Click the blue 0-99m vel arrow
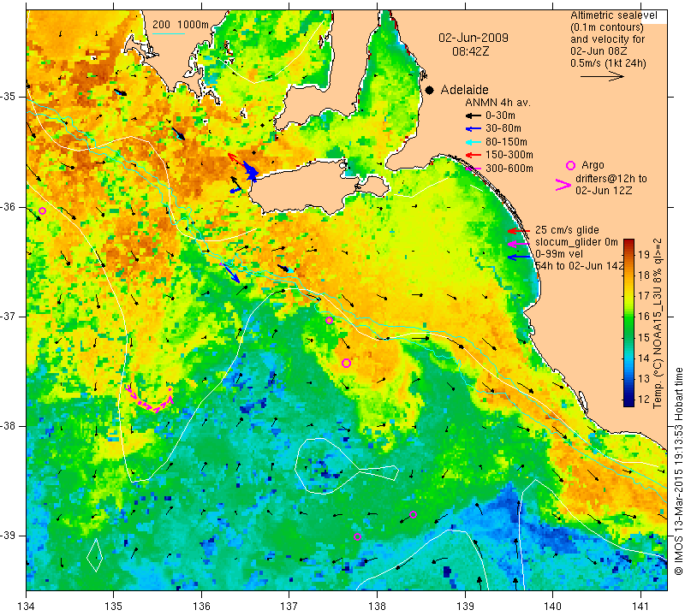The image size is (685, 616). [x=519, y=257]
